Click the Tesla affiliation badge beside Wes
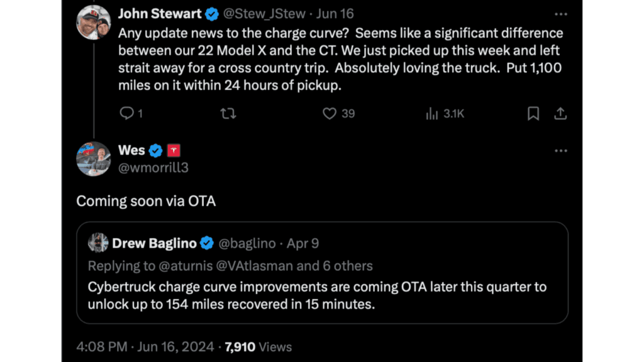Viewport: 644px width, 362px height. coord(174,151)
